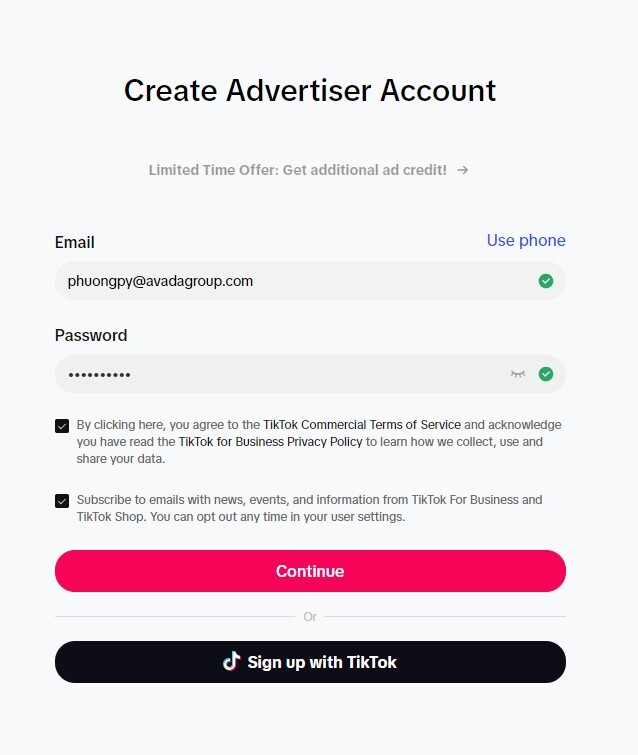Click the Or divider text
Viewport: 638px width, 755px height.
click(310, 616)
